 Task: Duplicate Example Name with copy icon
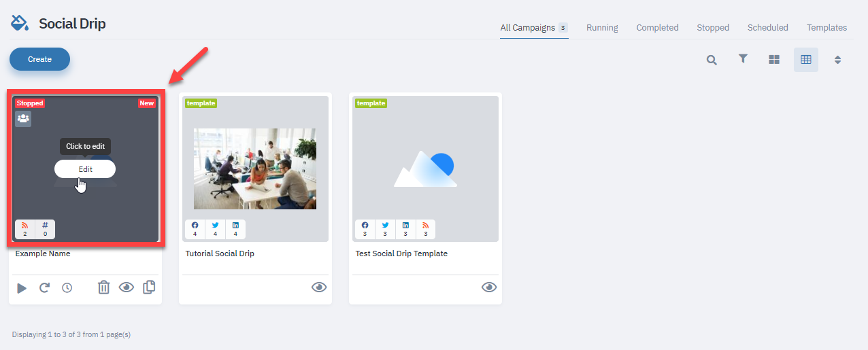(x=149, y=287)
